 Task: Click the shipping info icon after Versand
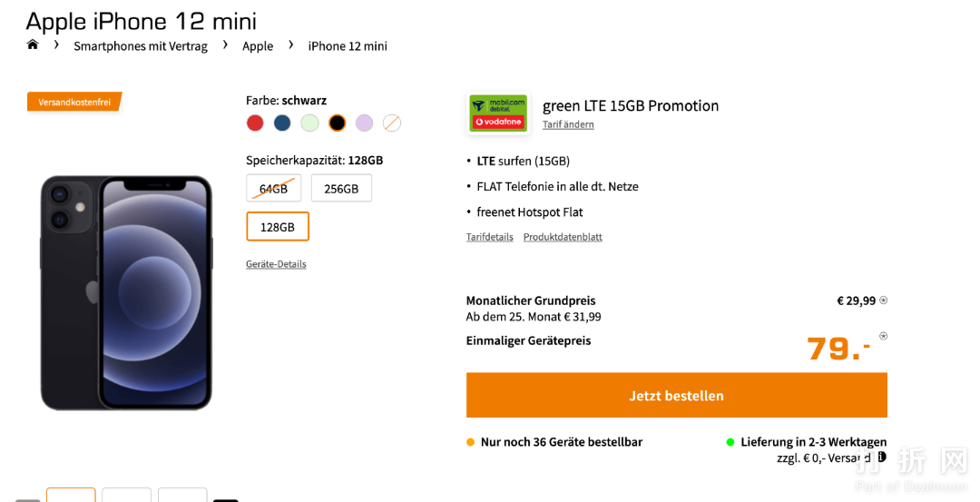tap(881, 458)
